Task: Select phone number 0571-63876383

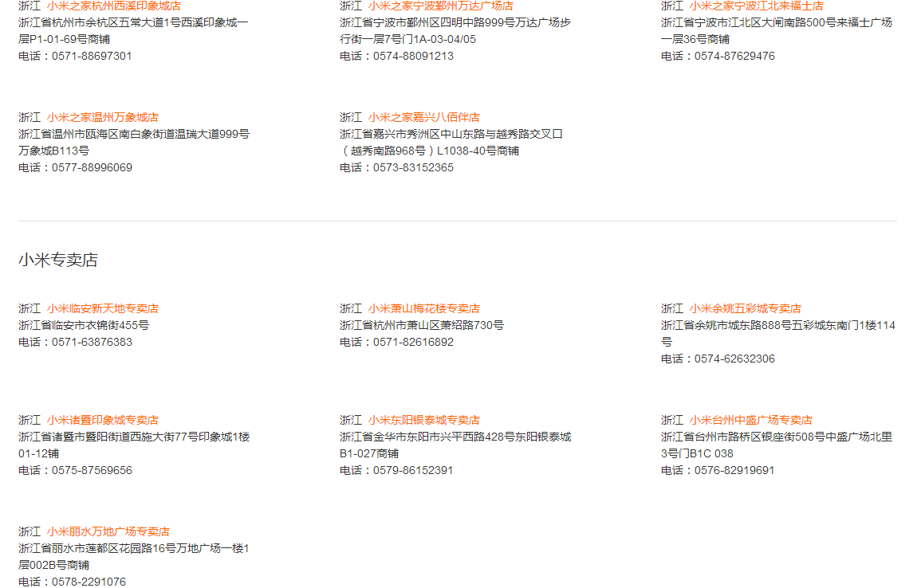Action: (x=92, y=343)
